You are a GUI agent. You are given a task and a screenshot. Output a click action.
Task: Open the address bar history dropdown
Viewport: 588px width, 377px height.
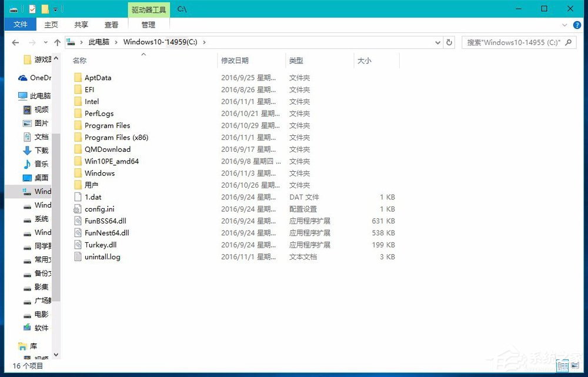pos(437,43)
